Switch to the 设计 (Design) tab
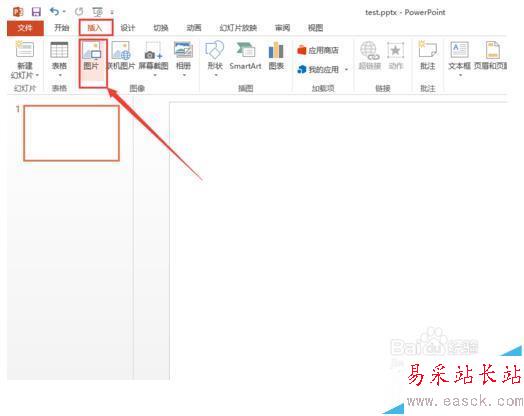 (128, 28)
